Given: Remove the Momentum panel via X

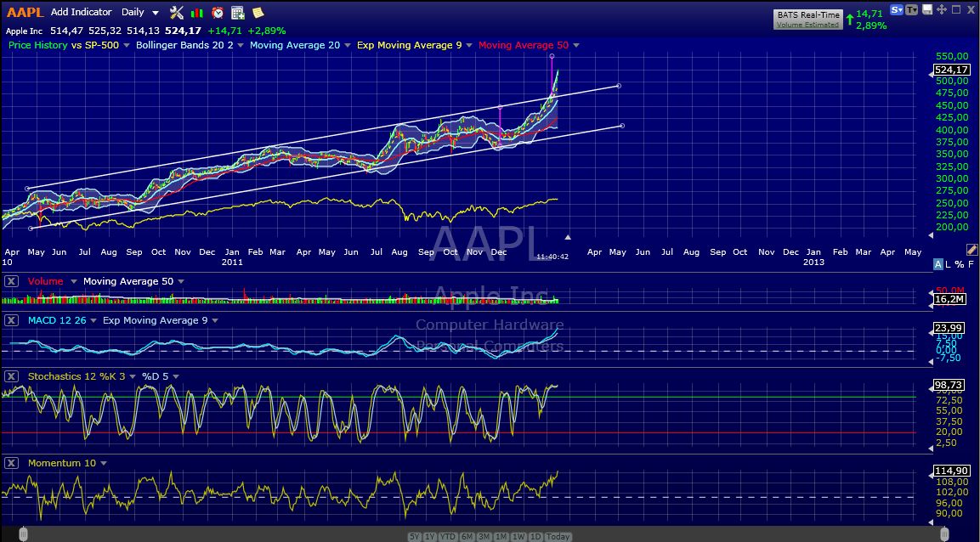Looking at the screenshot, I should (11, 463).
